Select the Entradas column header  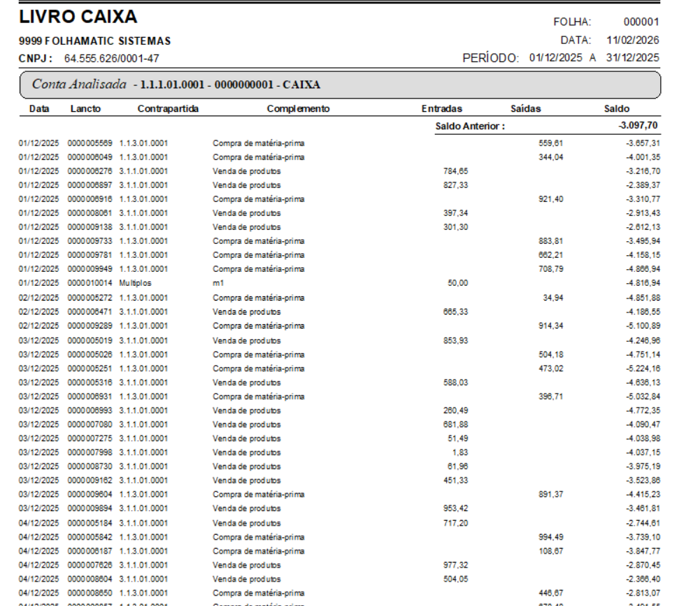[x=441, y=109]
